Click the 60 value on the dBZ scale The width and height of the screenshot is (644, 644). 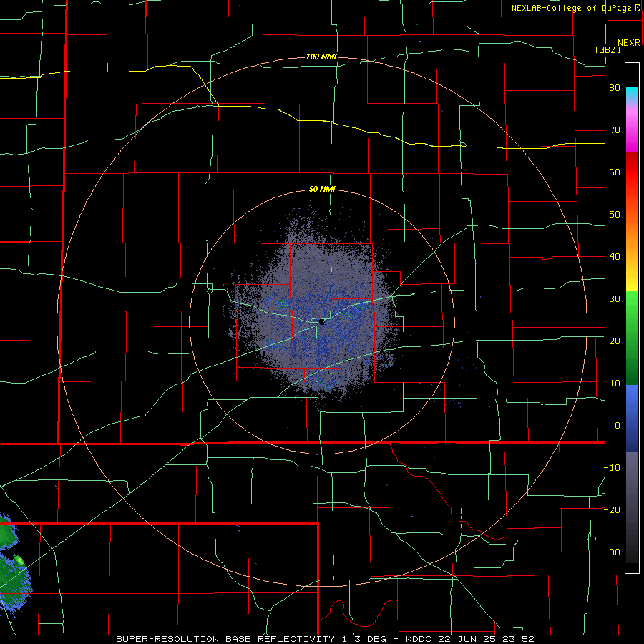tap(615, 172)
